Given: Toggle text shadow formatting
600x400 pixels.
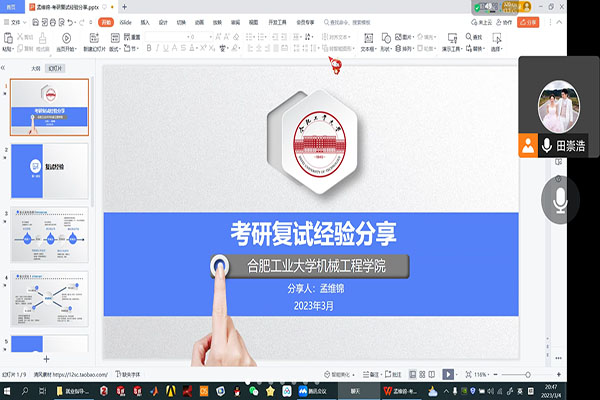Looking at the screenshot, I should 174,48.
